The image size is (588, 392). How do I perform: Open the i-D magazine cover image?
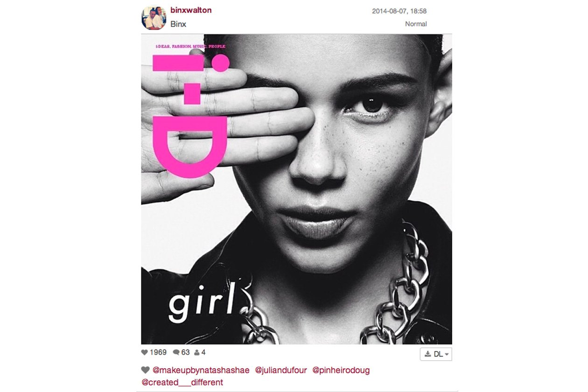(x=296, y=189)
